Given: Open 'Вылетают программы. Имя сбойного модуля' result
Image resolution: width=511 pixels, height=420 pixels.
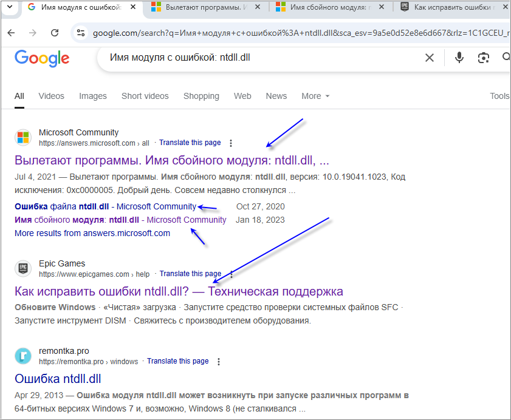Looking at the screenshot, I should tap(172, 160).
